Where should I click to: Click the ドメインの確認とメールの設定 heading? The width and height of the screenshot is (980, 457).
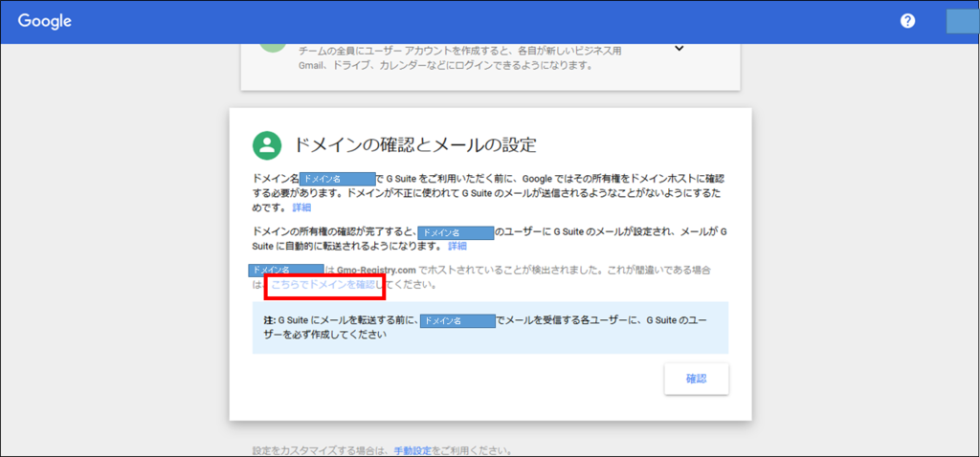[415, 144]
